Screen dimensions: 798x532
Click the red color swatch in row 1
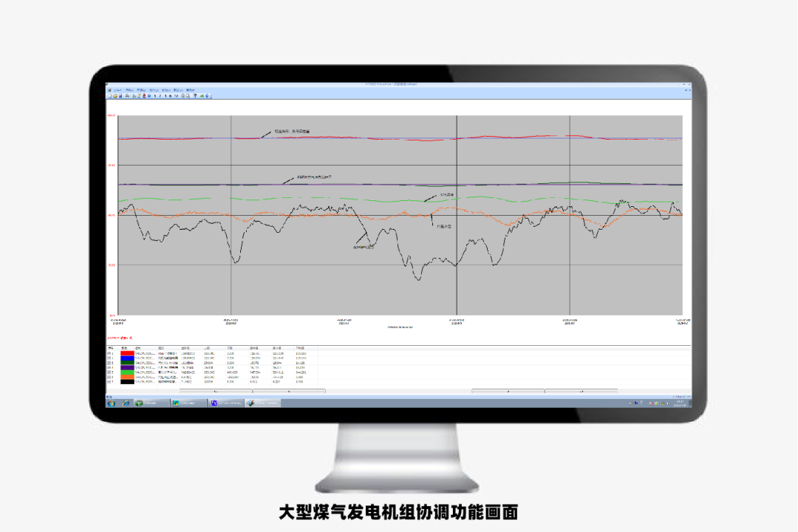(127, 354)
